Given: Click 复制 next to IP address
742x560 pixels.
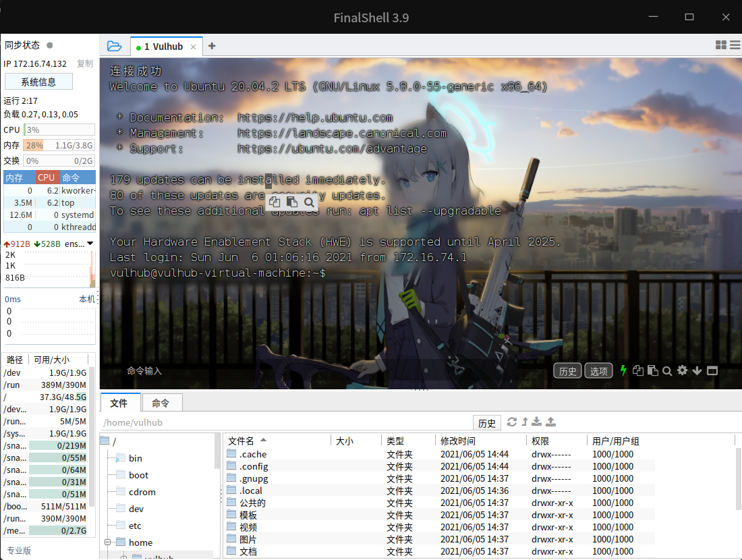Looking at the screenshot, I should [85, 63].
